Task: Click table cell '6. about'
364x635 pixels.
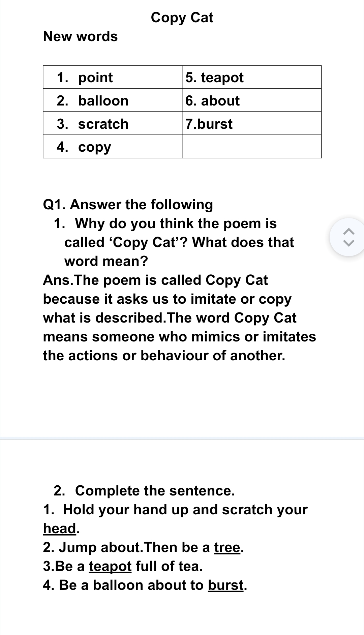Action: [x=252, y=100]
